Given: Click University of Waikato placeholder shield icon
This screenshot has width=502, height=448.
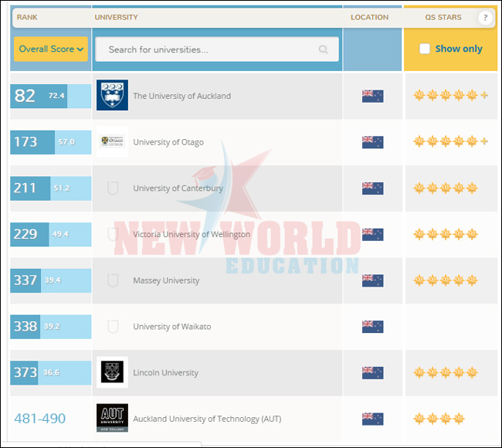Looking at the screenshot, I should tap(113, 326).
